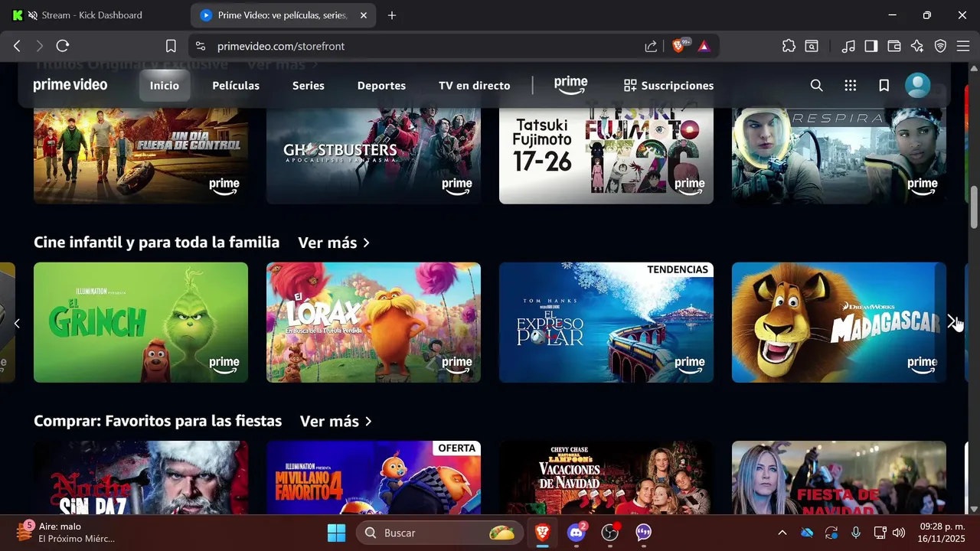
Task: Open Comprar: Favoritos para las fiestas heading
Action: point(158,421)
